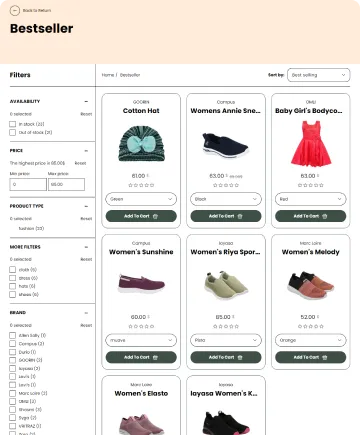Screen dimensions: 360x435
Task: Check the Iayasa brand checkbox
Action: click(x=13, y=368)
